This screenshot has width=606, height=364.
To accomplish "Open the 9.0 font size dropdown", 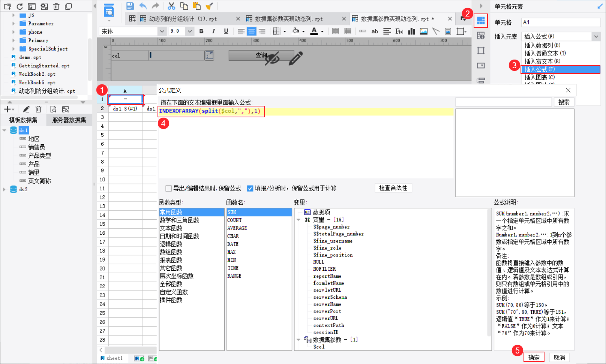I will (x=190, y=31).
